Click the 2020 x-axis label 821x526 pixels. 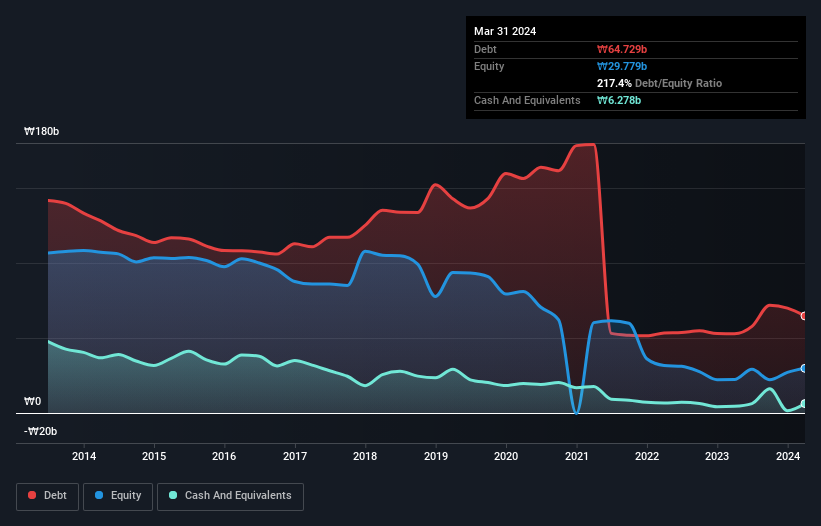[x=506, y=456]
